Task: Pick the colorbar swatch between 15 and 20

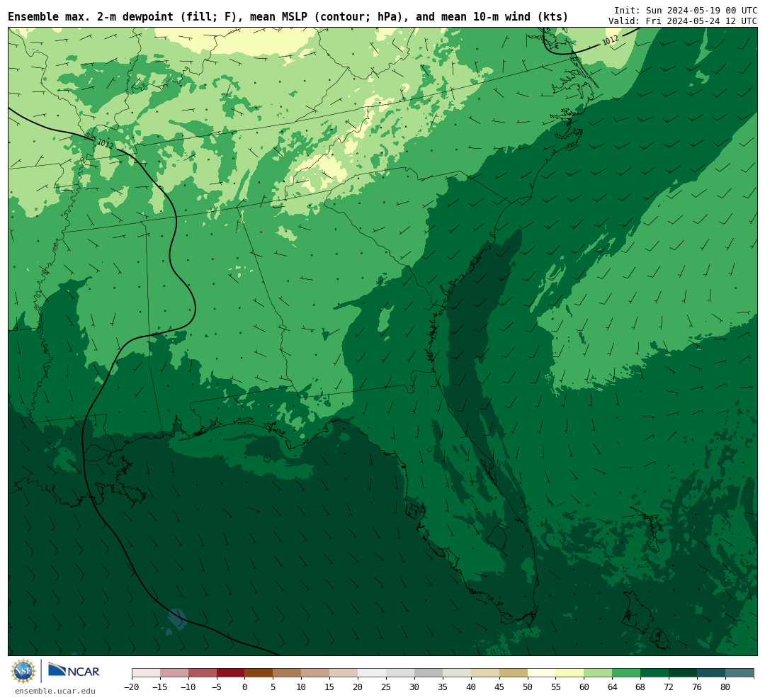Action: pyautogui.click(x=344, y=672)
